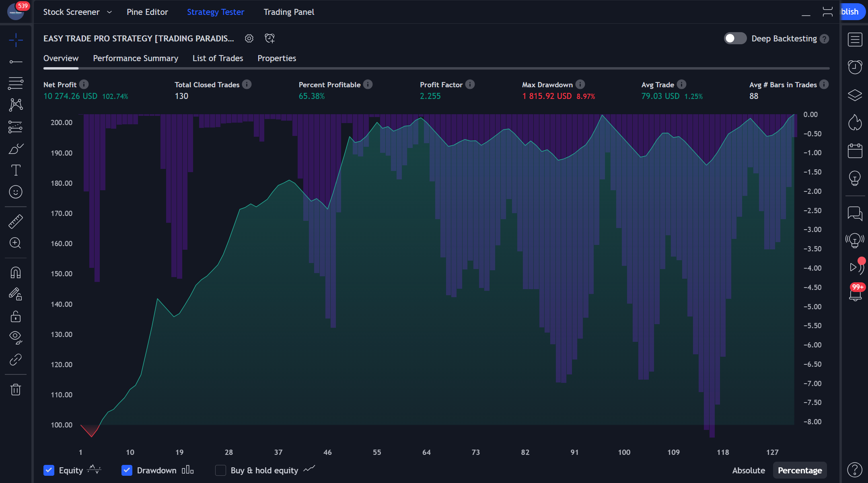This screenshot has width=868, height=483.
Task: Open the Calendar icon in right sidebar
Action: click(x=855, y=151)
